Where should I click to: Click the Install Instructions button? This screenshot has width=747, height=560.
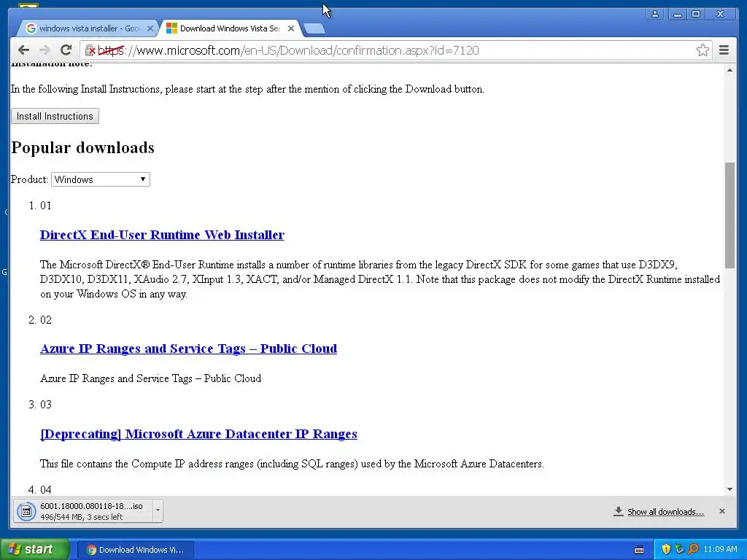[x=55, y=116]
